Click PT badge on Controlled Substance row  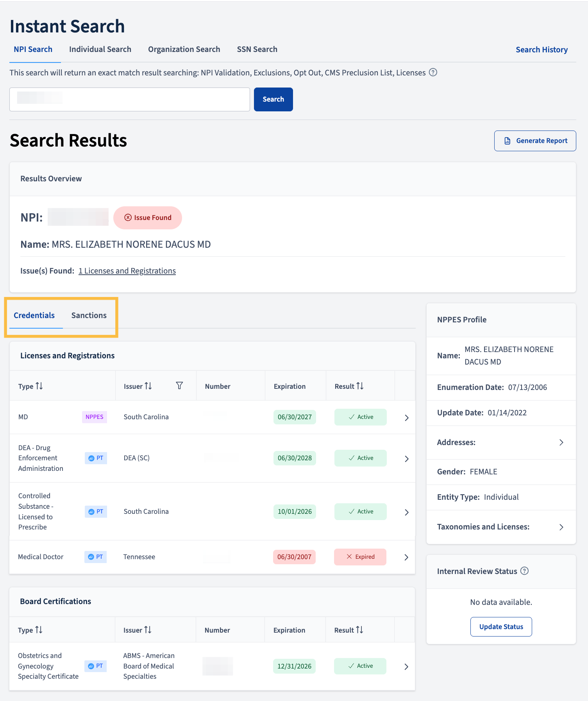pos(96,511)
